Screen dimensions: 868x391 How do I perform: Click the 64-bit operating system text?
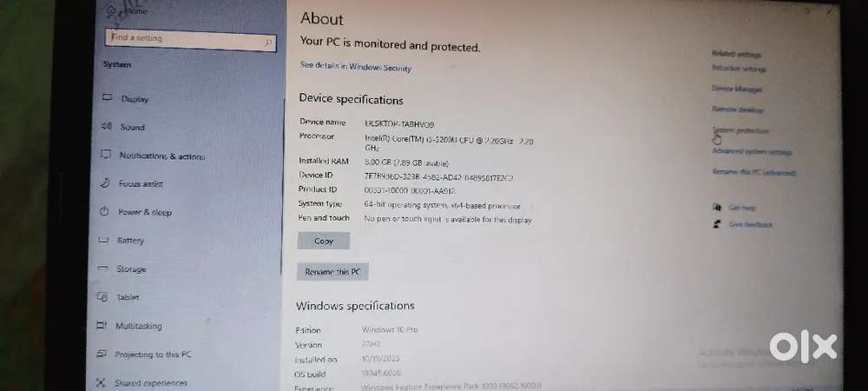[442, 205]
